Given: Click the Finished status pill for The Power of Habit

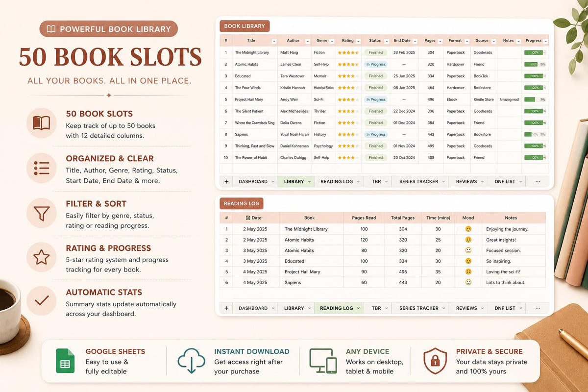Looking at the screenshot, I should click(x=376, y=158).
